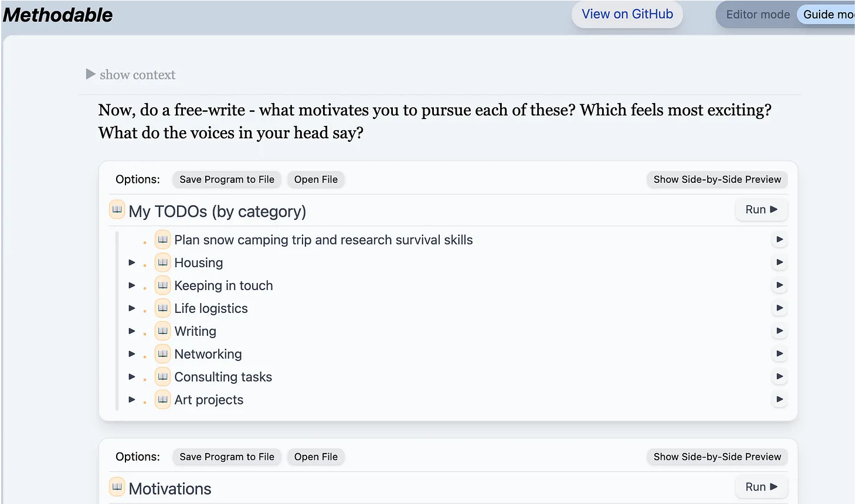Run the Motivations program
The image size is (856, 504).
(x=761, y=487)
